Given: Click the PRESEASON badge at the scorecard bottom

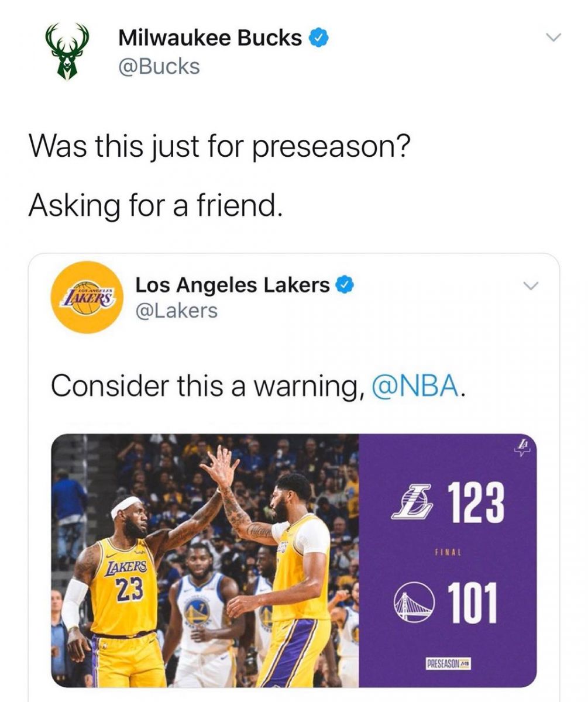Looking at the screenshot, I should (449, 664).
